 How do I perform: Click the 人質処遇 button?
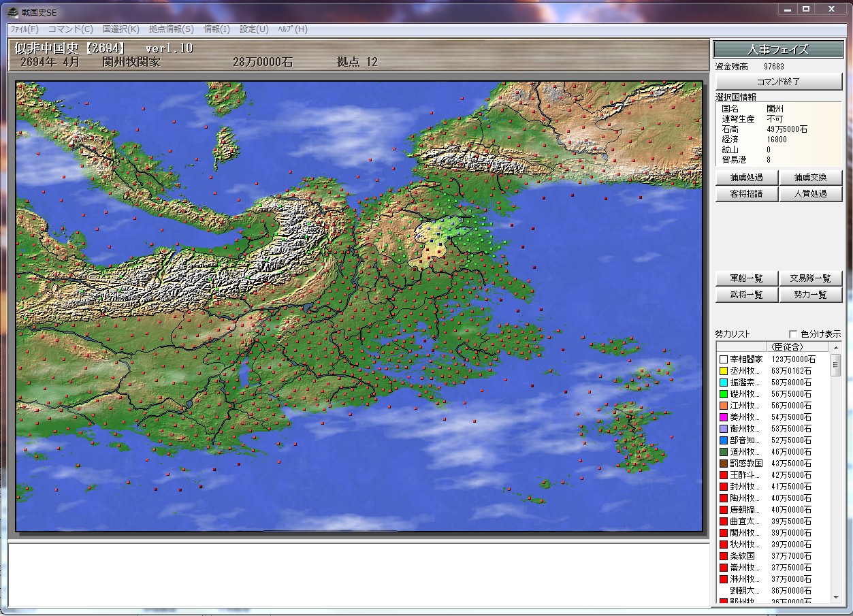coord(811,194)
